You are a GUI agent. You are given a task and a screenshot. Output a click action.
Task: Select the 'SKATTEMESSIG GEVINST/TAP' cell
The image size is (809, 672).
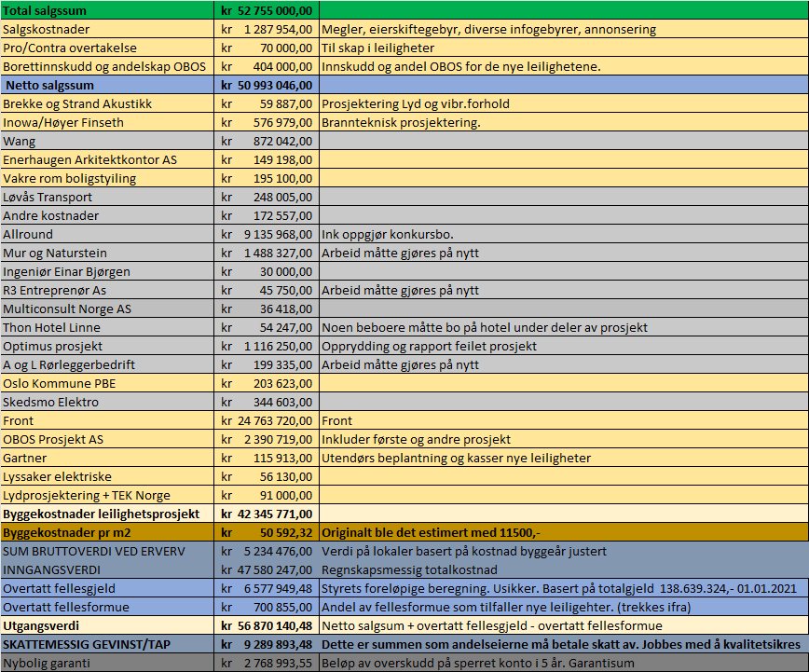(x=107, y=644)
